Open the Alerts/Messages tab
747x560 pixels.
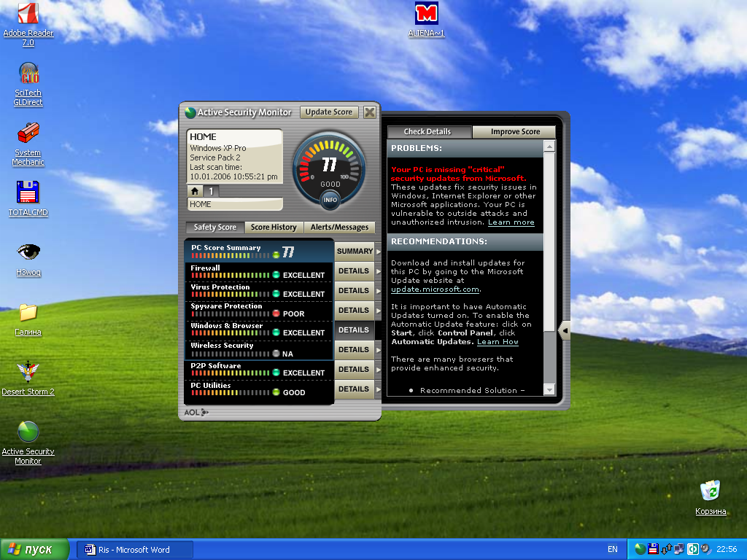339,227
